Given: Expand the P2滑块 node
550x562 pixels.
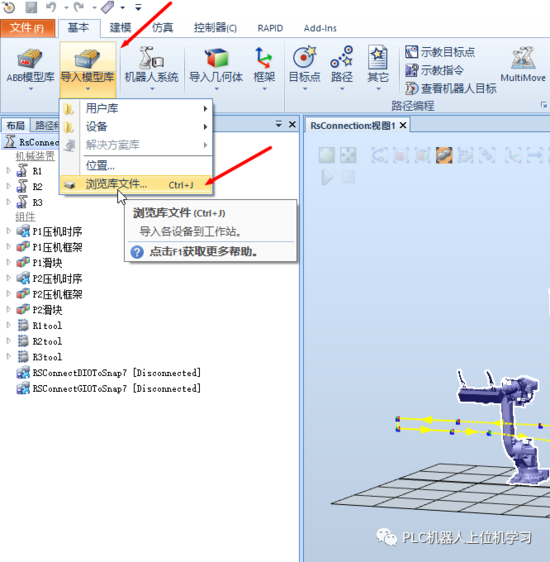Looking at the screenshot, I should 9,309.
